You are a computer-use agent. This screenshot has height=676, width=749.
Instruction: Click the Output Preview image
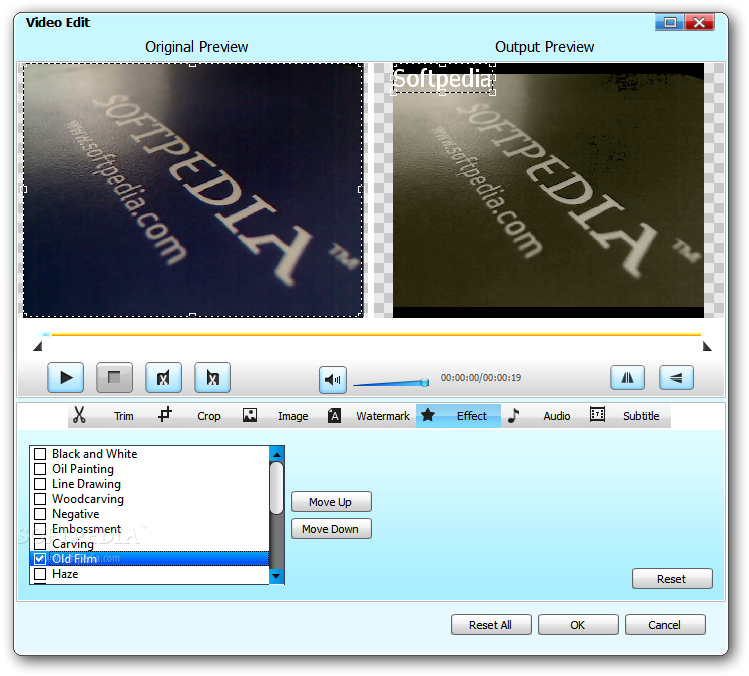(x=548, y=190)
